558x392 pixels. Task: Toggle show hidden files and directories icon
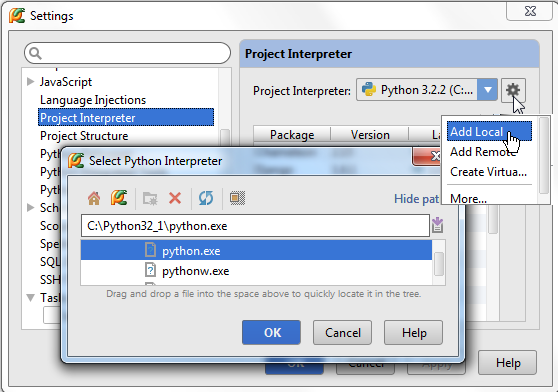(x=237, y=198)
